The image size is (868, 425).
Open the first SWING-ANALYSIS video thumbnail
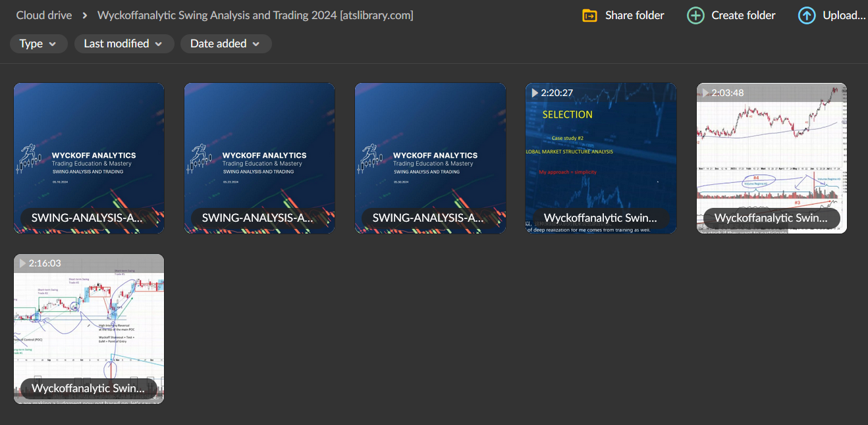pyautogui.click(x=89, y=158)
